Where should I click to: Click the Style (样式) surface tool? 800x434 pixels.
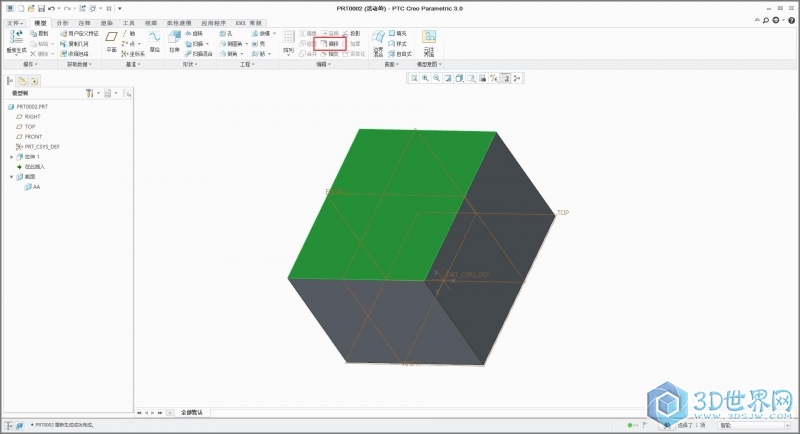click(x=398, y=44)
